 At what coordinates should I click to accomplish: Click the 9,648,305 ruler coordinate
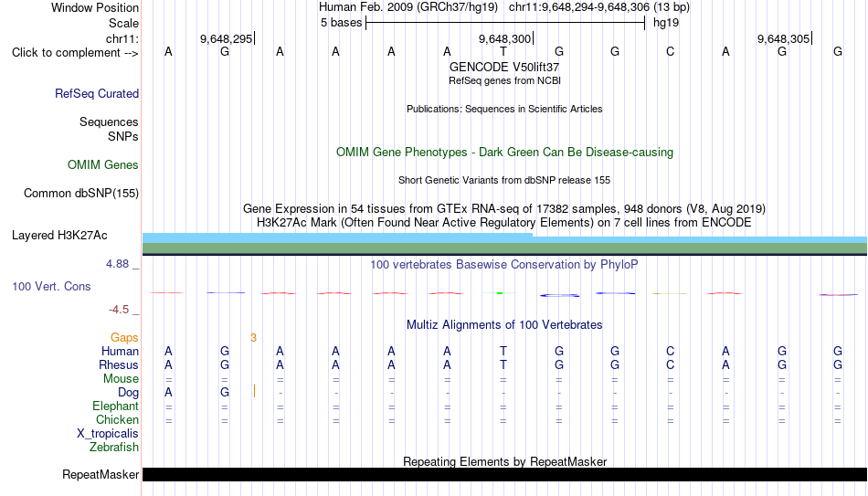click(x=783, y=38)
